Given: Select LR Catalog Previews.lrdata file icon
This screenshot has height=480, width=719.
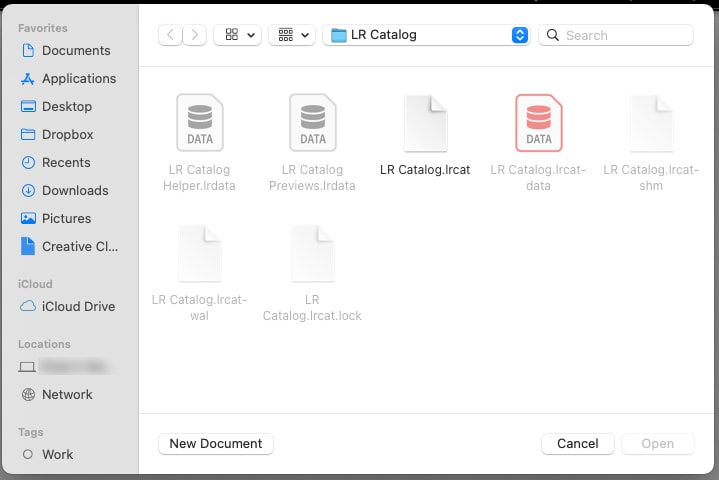Looking at the screenshot, I should (313, 122).
